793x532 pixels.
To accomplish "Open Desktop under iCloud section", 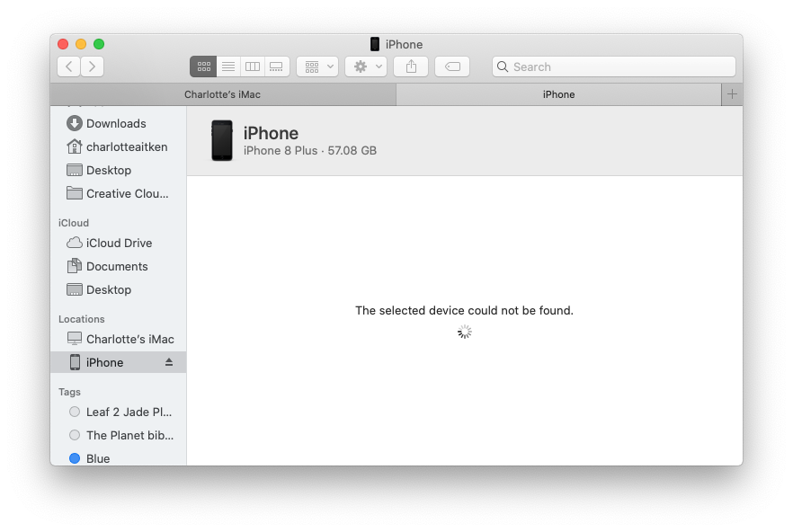I will pos(119,289).
